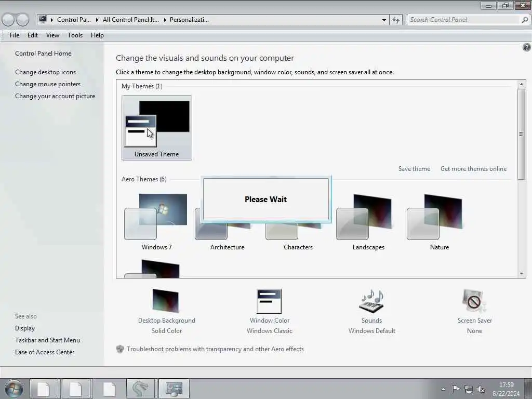
Task: Expand the address bar history dropdown
Action: 384,20
